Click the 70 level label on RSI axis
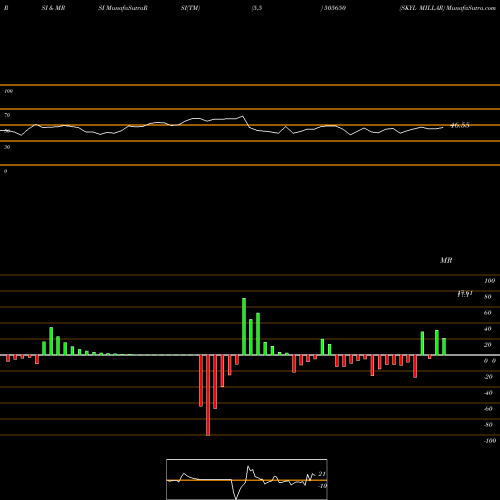500x500 pixels. tap(7, 115)
